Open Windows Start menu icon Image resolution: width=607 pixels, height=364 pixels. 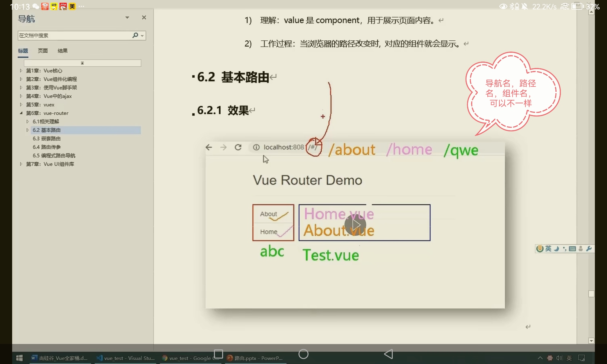point(19,358)
